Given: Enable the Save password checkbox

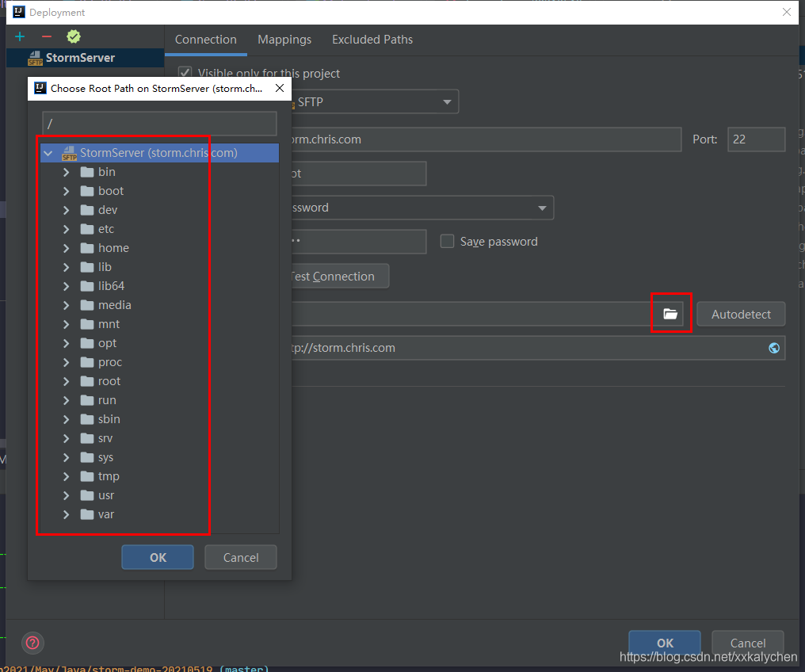Looking at the screenshot, I should click(x=447, y=241).
